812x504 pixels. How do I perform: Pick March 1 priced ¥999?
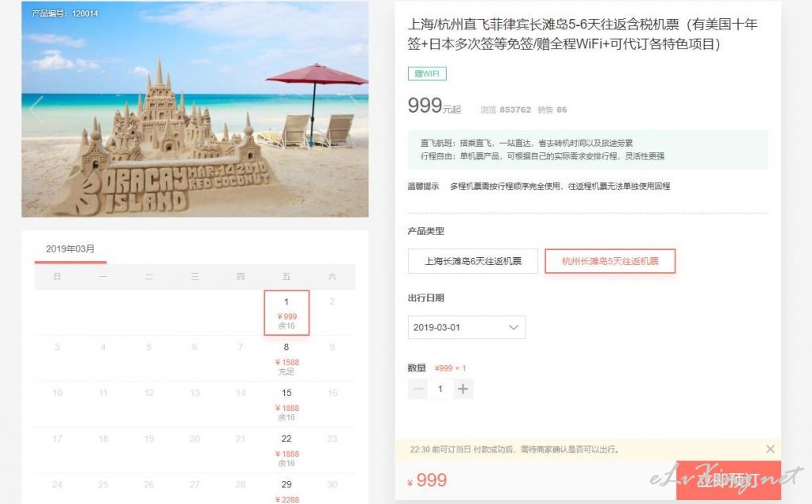click(287, 313)
